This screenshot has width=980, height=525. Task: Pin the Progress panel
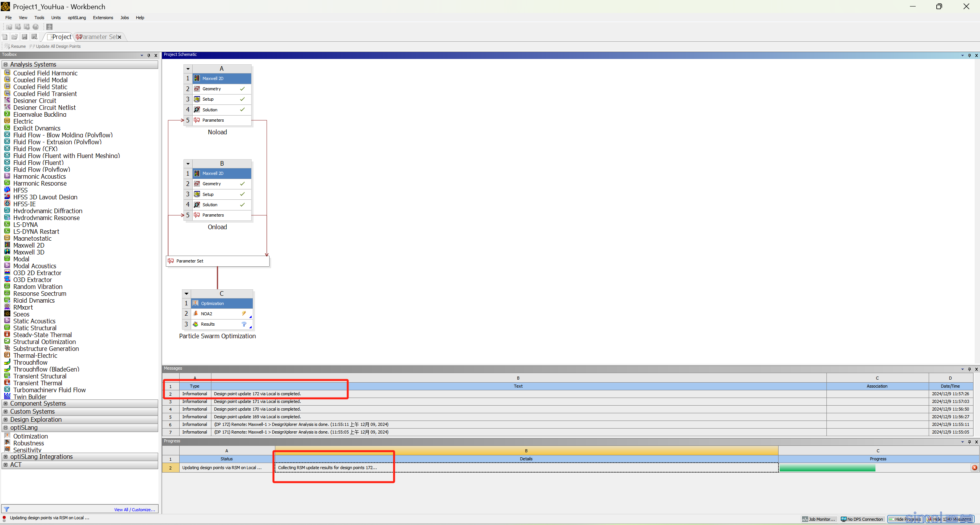point(969,442)
